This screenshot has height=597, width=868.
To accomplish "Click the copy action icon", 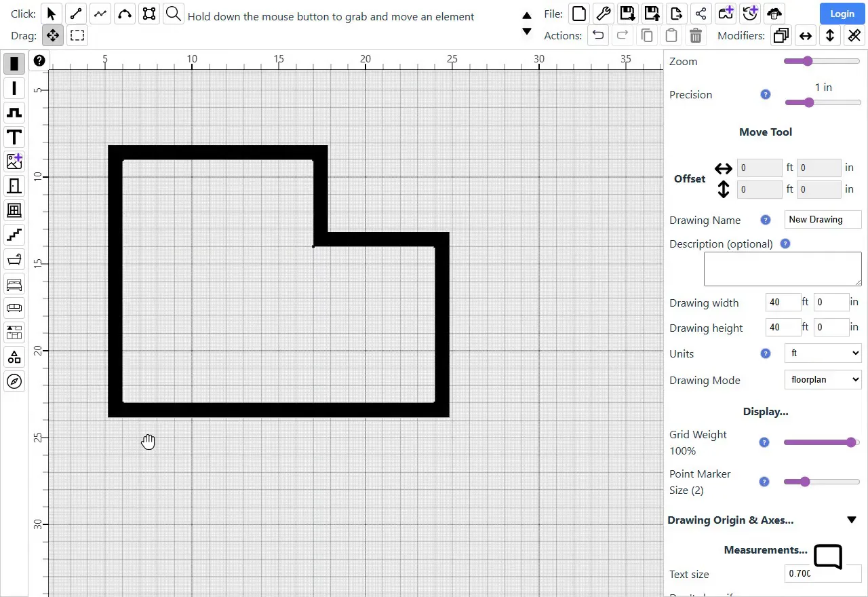I will click(646, 35).
